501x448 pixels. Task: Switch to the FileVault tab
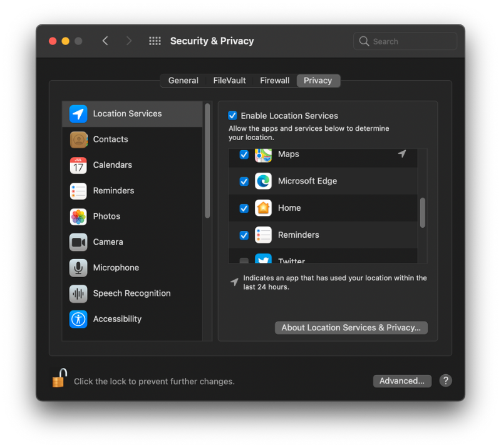(x=230, y=80)
